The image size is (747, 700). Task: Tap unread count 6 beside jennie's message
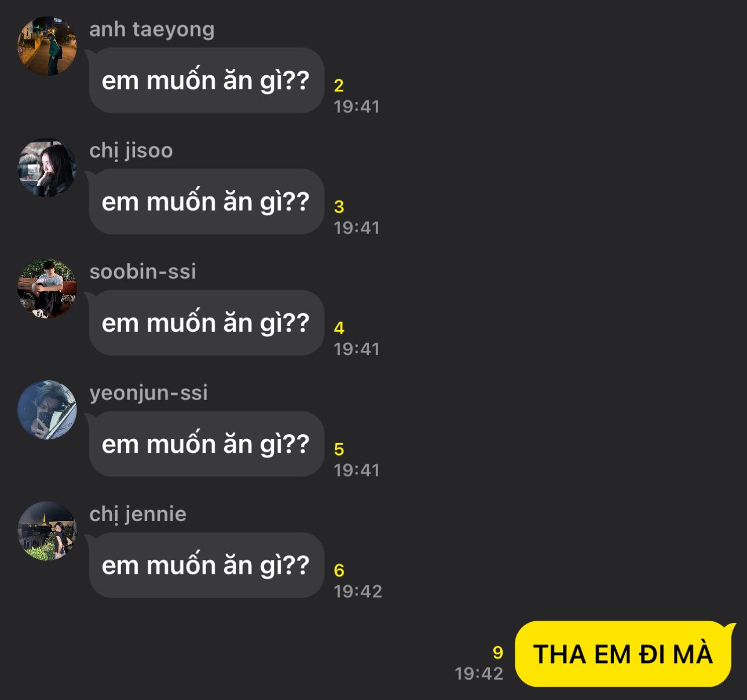(339, 570)
